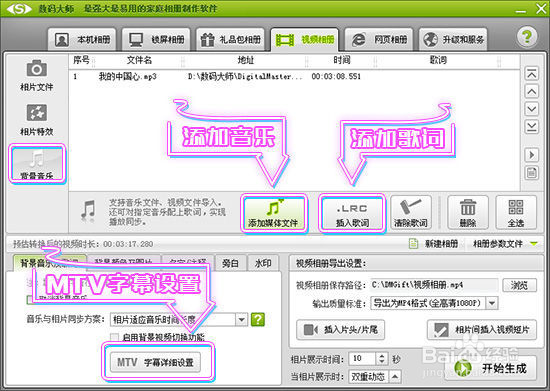The image size is (550, 391).
Task: Click 插入片头/片尾 button
Action: tap(340, 330)
